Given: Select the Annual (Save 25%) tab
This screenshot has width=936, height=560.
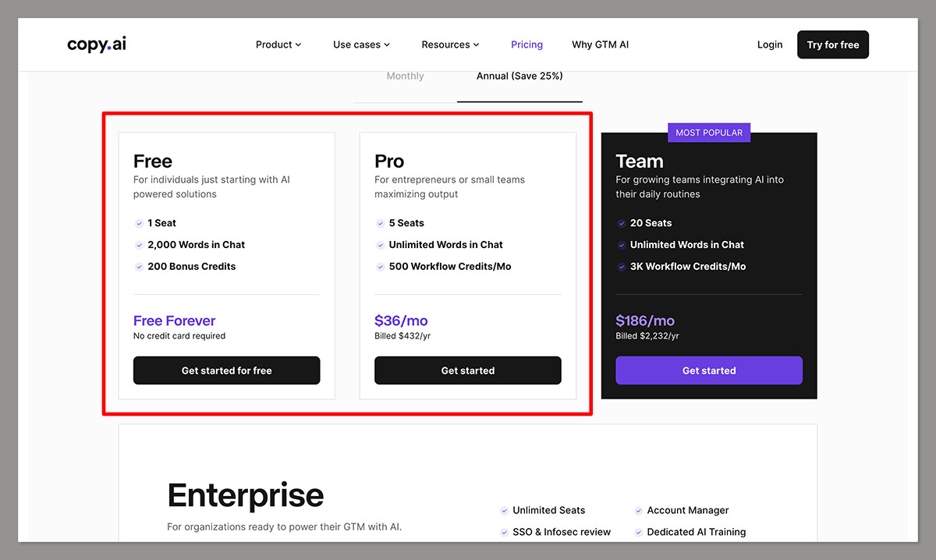Looking at the screenshot, I should coord(519,76).
